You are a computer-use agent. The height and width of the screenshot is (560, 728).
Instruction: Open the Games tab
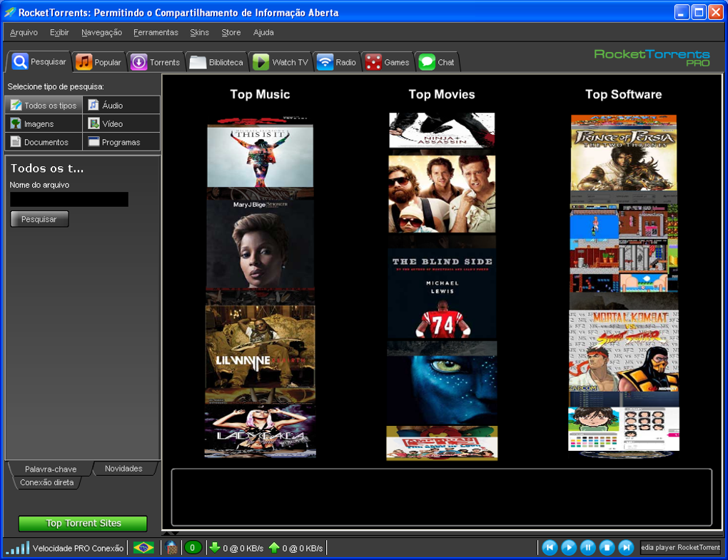click(x=388, y=62)
